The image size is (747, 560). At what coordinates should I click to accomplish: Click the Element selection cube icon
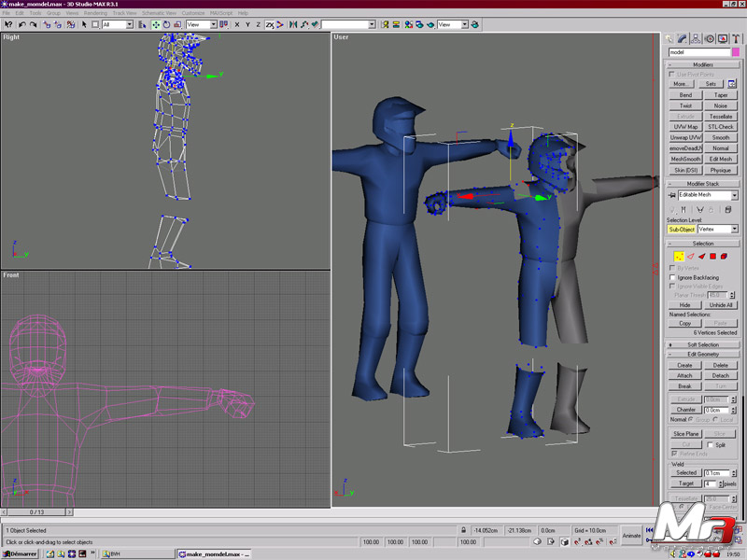(724, 256)
